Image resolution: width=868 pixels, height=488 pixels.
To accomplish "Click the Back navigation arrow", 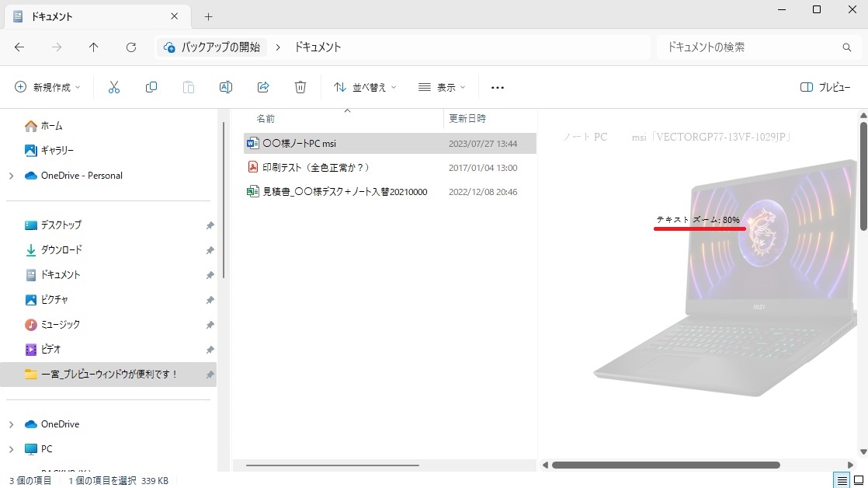I will pyautogui.click(x=19, y=47).
